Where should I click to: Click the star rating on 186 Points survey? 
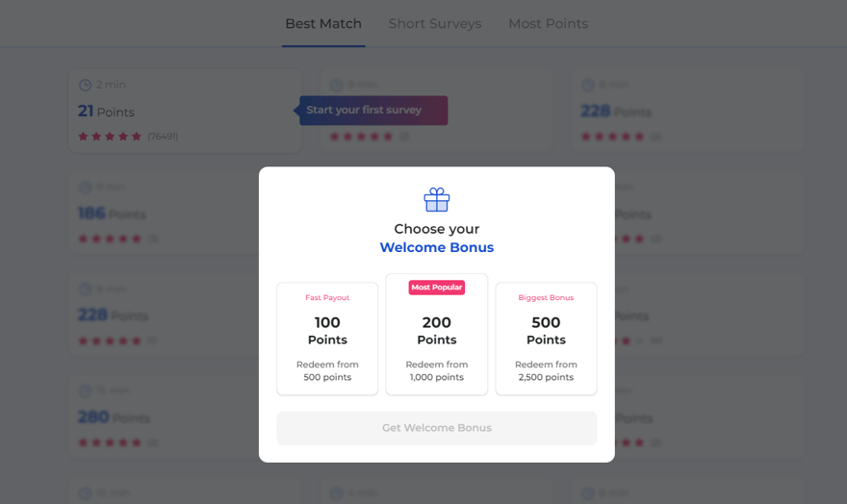110,239
